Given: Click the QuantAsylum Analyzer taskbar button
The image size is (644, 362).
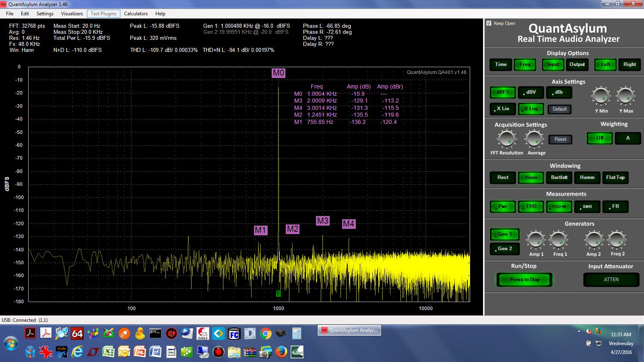Looking at the screenshot, I should coord(349,330).
